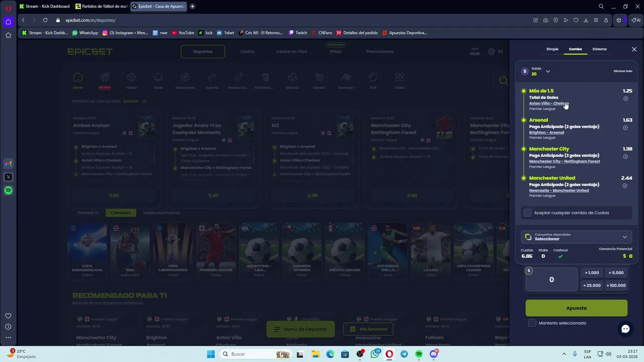Add +100.000 to the stake
The width and height of the screenshot is (644, 362).
tap(616, 285)
